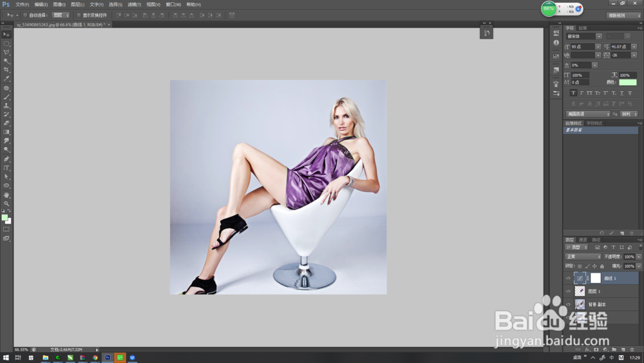Select the Brush tool
The width and height of the screenshot is (644, 363).
click(x=6, y=97)
